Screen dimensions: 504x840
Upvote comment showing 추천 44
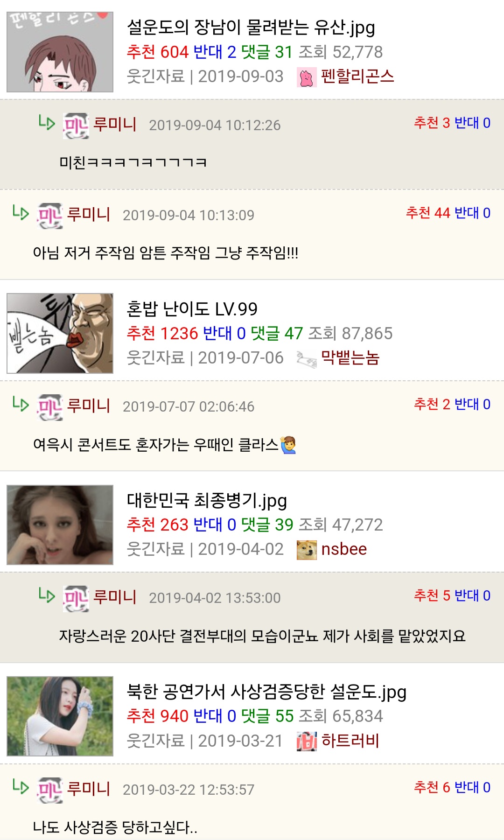coord(428,213)
